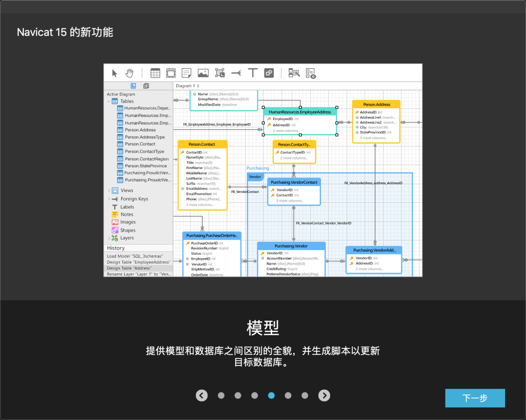Click the new layer tool icon
The image size is (526, 420).
tap(171, 73)
